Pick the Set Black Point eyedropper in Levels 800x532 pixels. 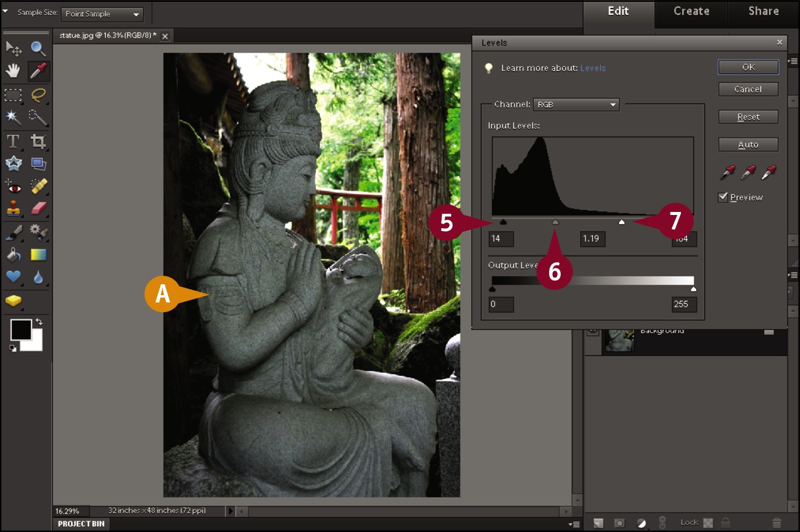(727, 172)
